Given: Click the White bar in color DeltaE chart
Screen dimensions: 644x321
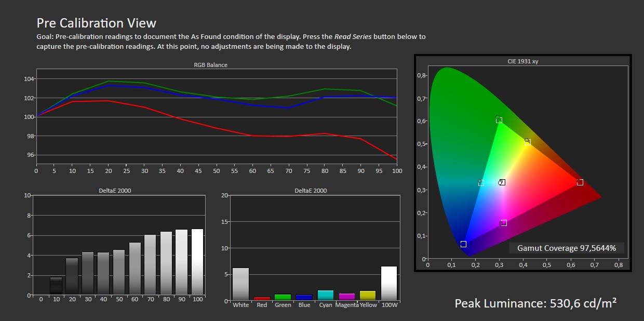Looking at the screenshot, I should [x=240, y=284].
